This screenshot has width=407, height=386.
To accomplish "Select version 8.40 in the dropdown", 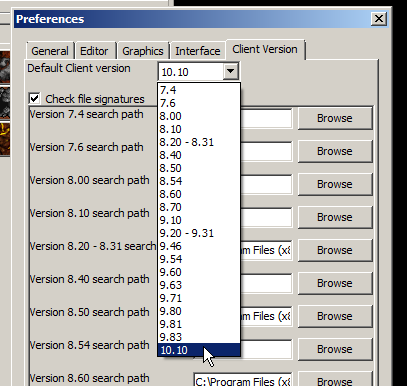I will [199, 155].
